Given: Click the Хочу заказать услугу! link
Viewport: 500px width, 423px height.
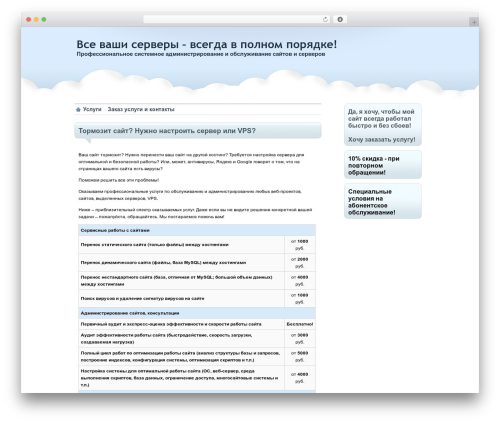Looking at the screenshot, I should click(382, 139).
